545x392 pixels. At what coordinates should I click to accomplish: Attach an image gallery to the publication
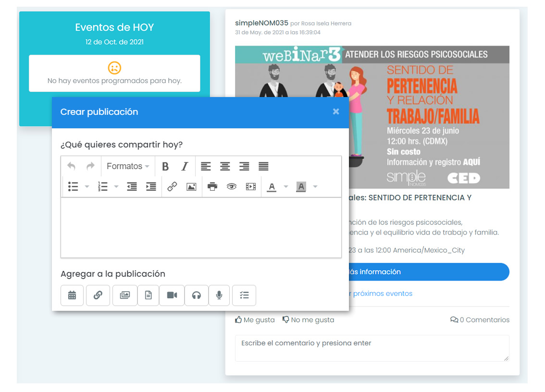(x=125, y=295)
